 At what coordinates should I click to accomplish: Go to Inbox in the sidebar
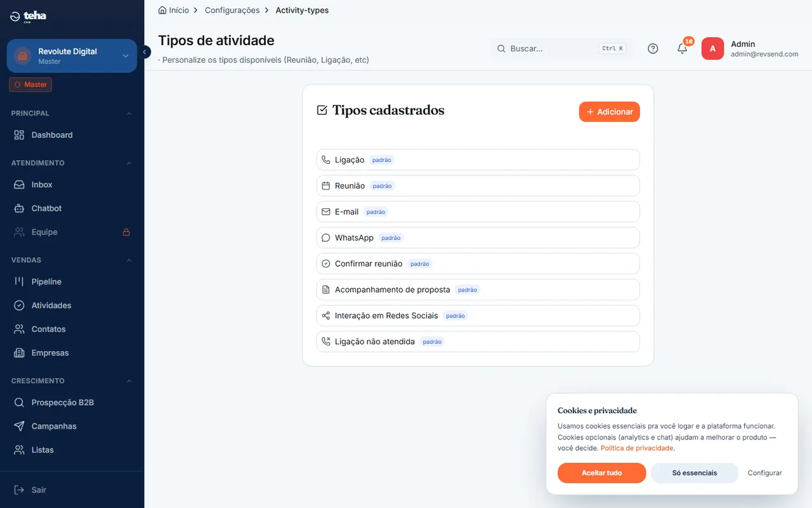click(72, 184)
